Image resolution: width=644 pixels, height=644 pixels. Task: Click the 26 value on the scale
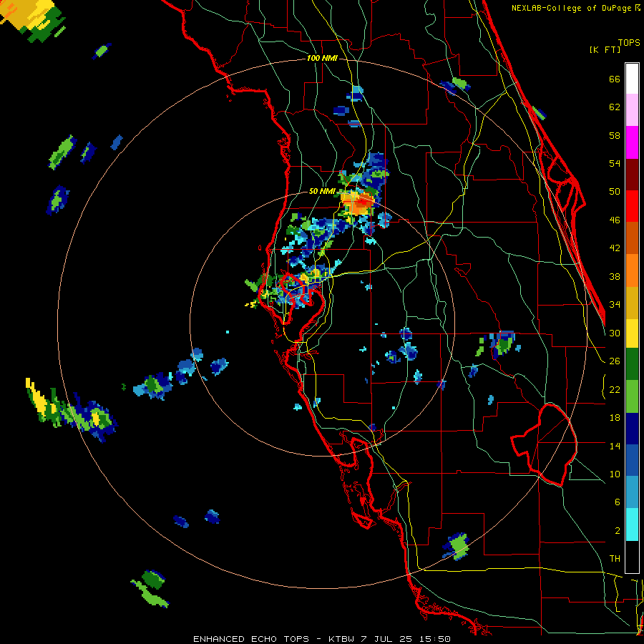pyautogui.click(x=615, y=361)
